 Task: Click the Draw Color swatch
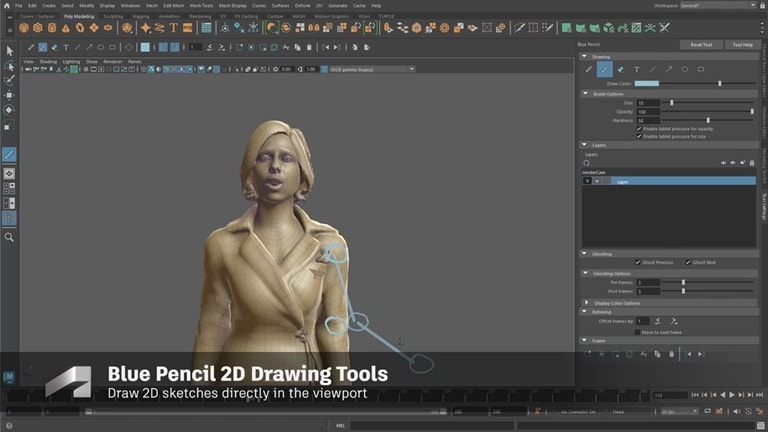pyautogui.click(x=647, y=83)
